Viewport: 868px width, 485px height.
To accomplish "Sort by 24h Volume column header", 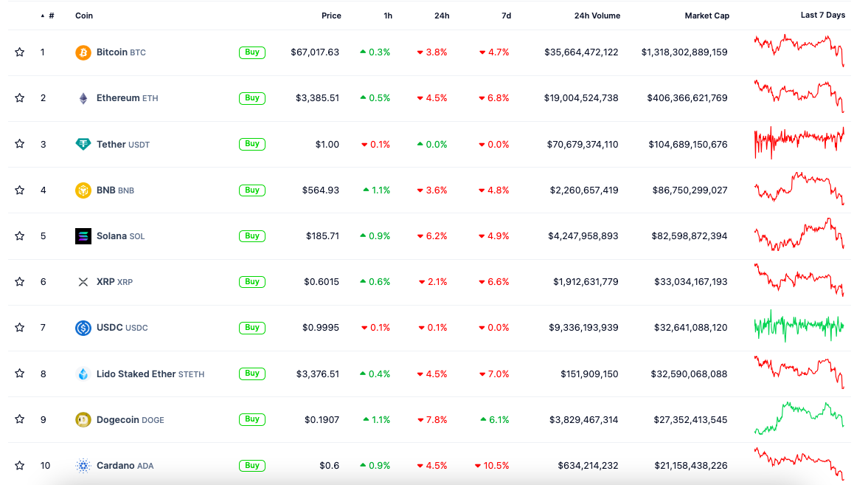I will [597, 16].
